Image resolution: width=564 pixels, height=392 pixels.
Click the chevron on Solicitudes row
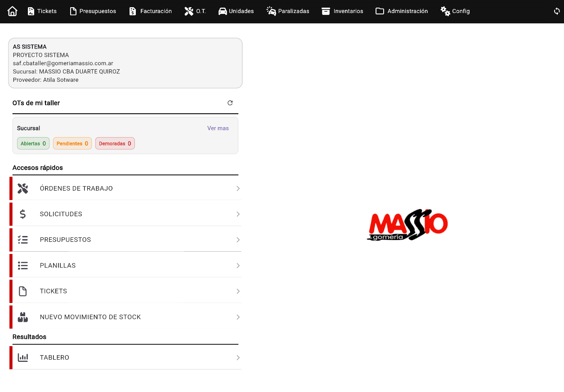(238, 214)
